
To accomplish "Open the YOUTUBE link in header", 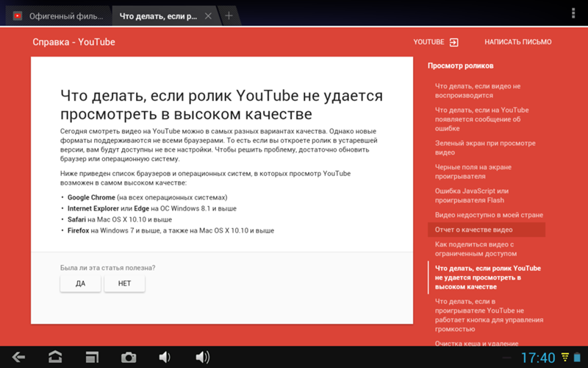I will 435,42.
